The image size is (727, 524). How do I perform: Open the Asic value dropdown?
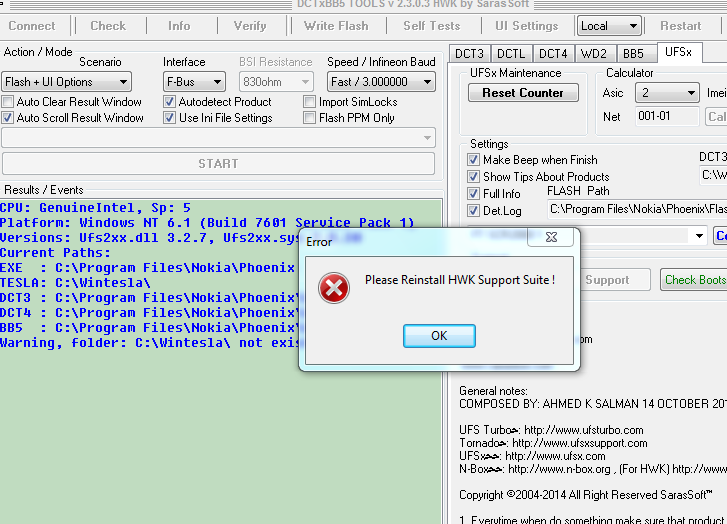[667, 93]
